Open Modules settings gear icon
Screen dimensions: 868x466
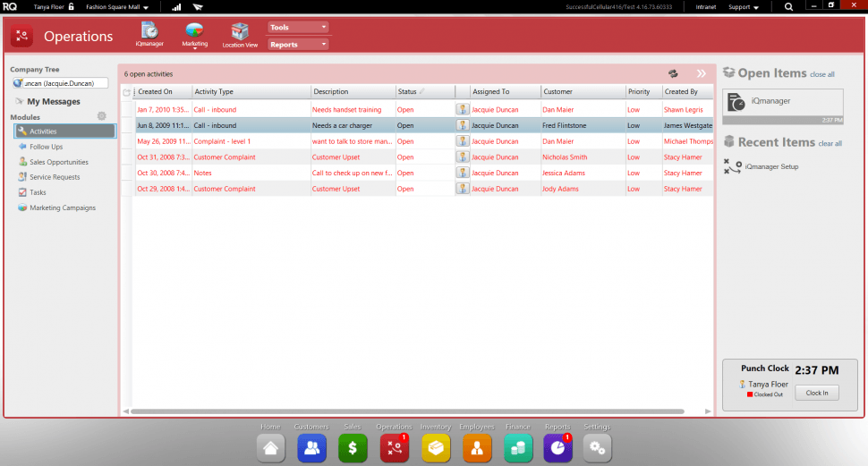101,116
